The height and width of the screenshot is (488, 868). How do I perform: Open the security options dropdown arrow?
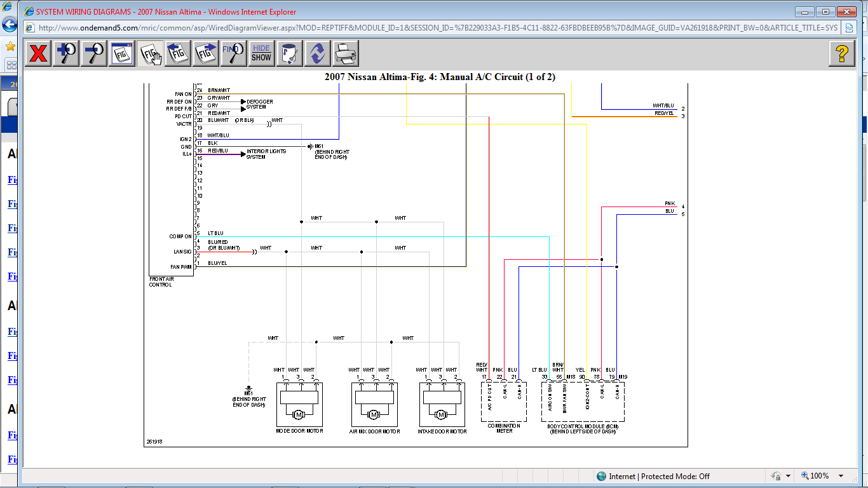click(x=788, y=476)
